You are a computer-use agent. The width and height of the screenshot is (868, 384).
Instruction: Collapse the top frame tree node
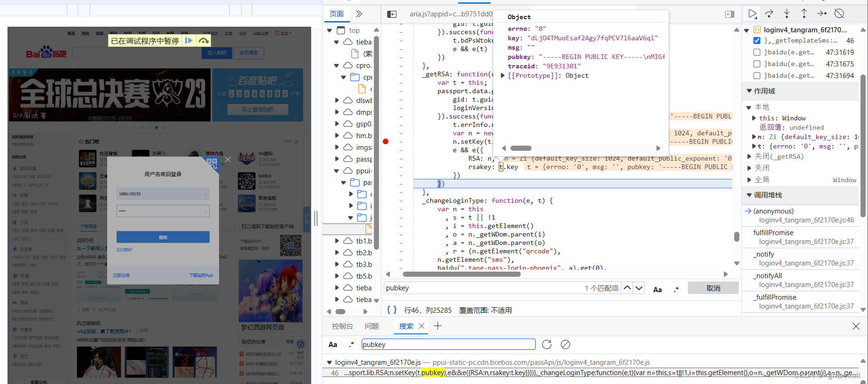tap(329, 30)
